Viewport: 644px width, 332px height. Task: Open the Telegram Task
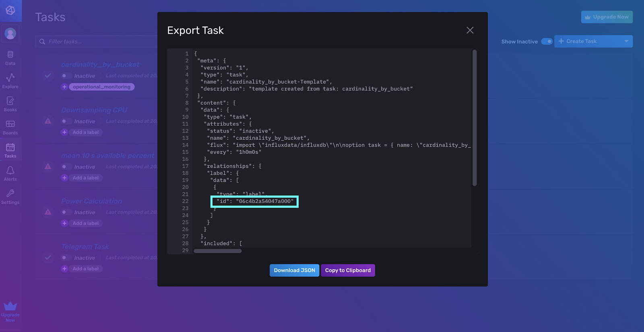point(85,247)
